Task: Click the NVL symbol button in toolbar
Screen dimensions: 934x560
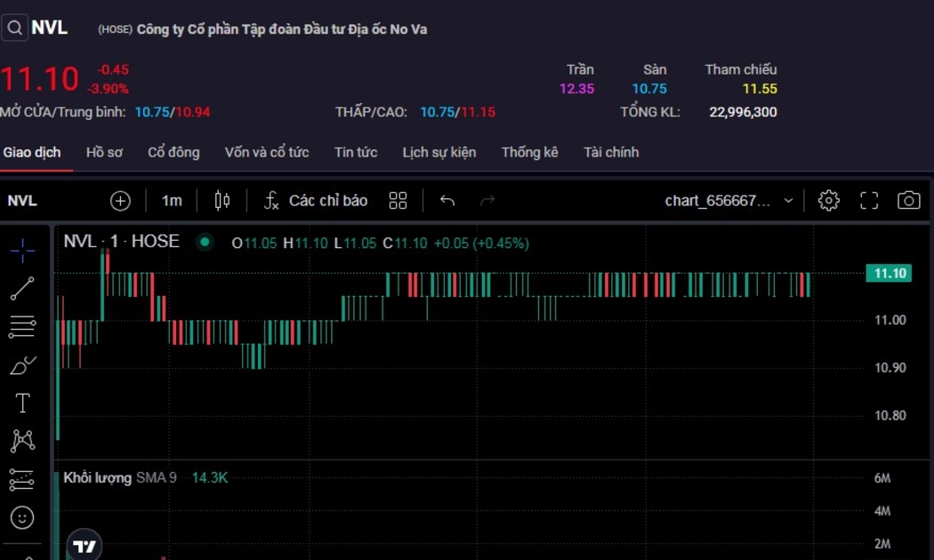Action: (x=22, y=201)
